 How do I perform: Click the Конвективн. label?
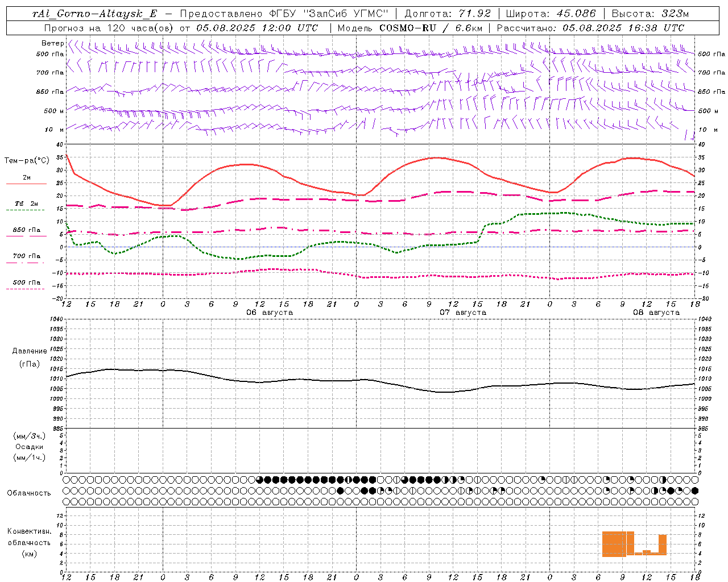tap(29, 531)
